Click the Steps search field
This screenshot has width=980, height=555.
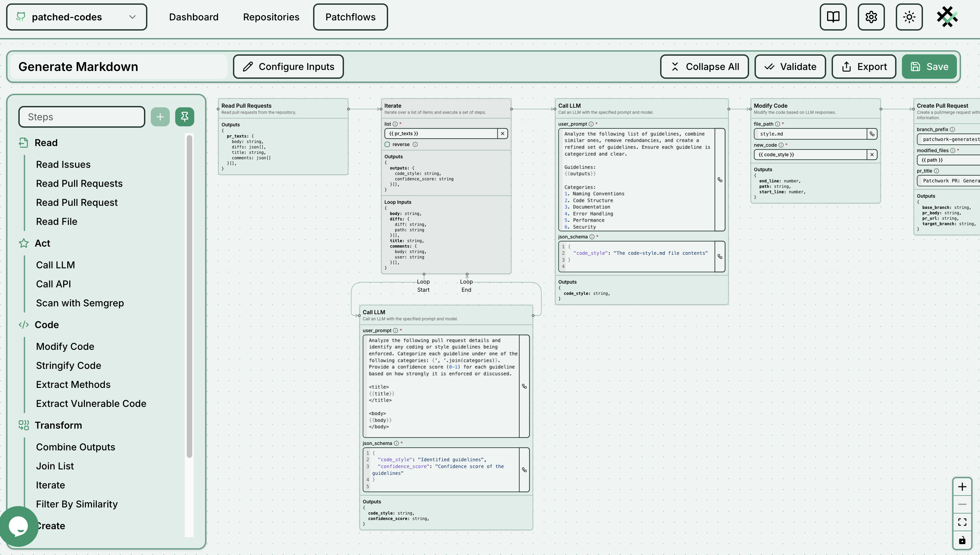81,117
